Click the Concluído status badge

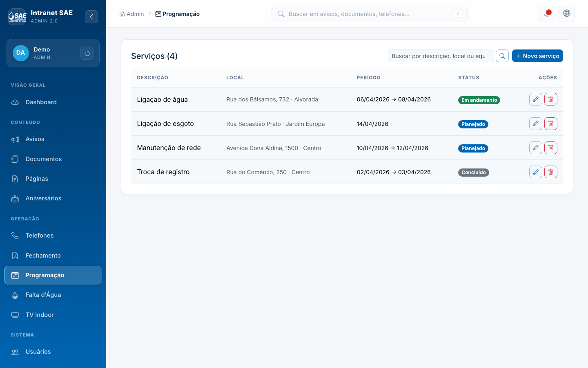pos(474,173)
